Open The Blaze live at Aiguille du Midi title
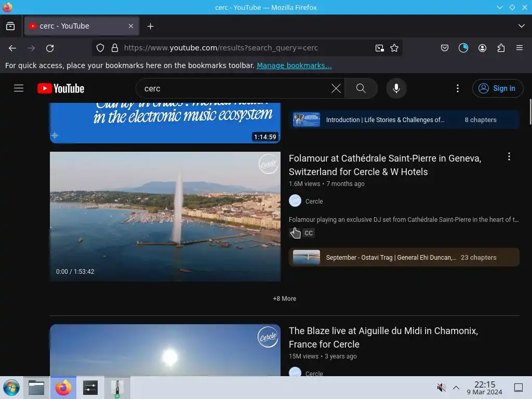The width and height of the screenshot is (532, 399). coord(383,337)
